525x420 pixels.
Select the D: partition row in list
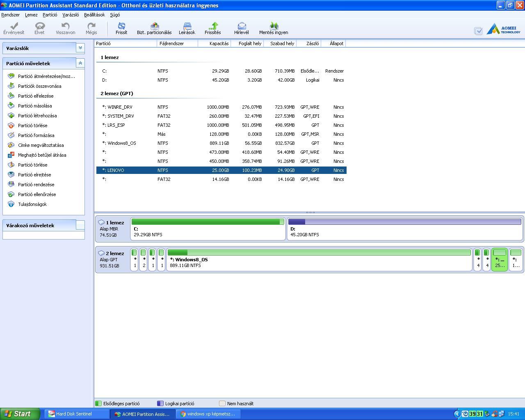coord(221,80)
